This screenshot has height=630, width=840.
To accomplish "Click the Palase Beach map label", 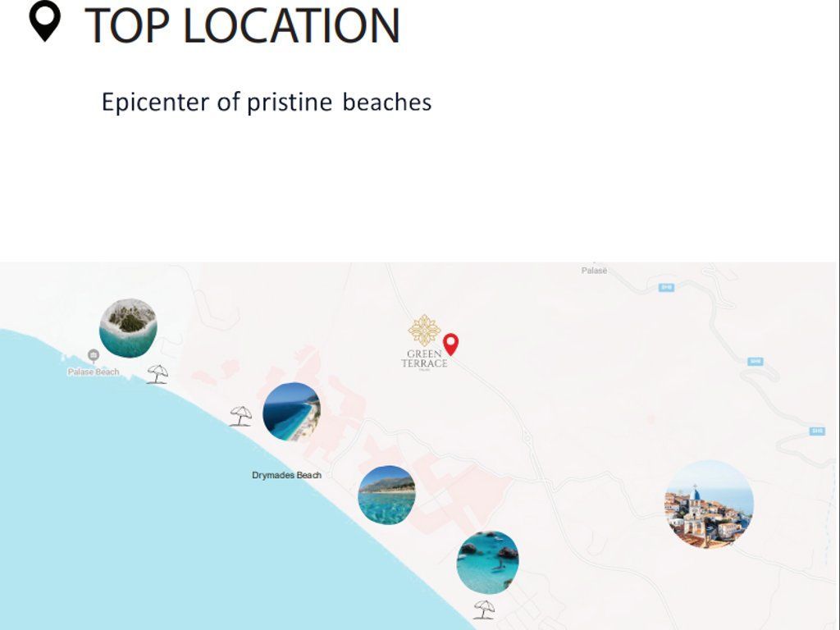I will 94,372.
